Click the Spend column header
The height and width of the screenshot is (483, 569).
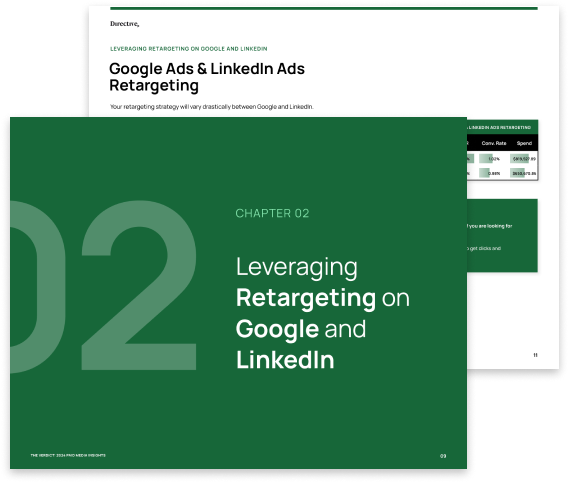pyautogui.click(x=524, y=143)
